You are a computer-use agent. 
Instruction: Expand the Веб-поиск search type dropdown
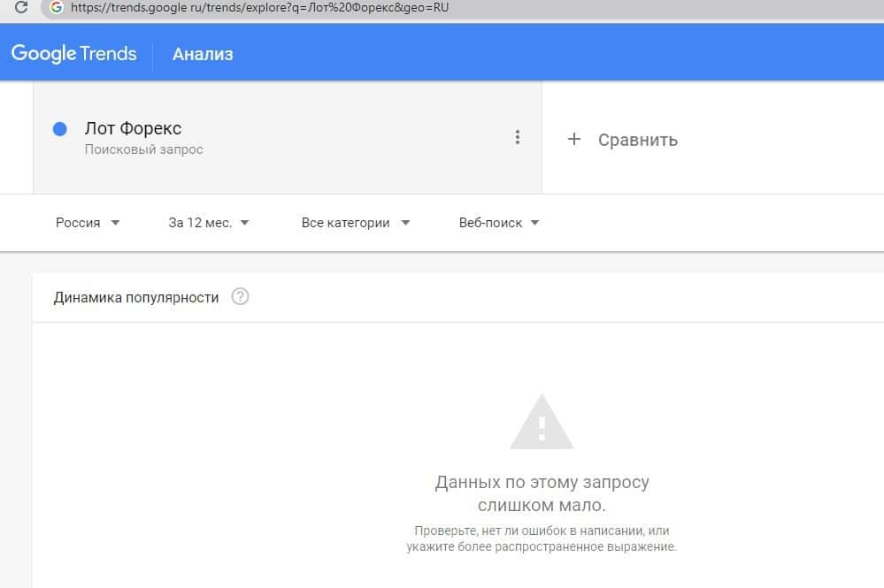(499, 223)
